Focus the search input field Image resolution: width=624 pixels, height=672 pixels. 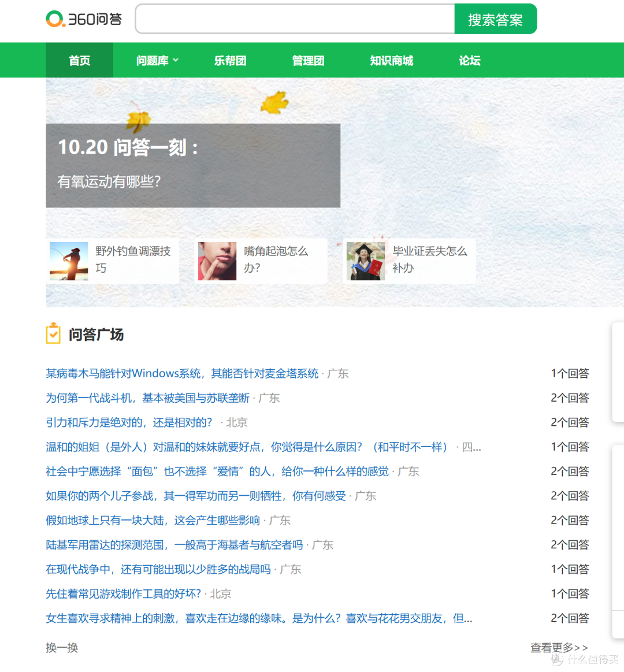pyautogui.click(x=295, y=19)
